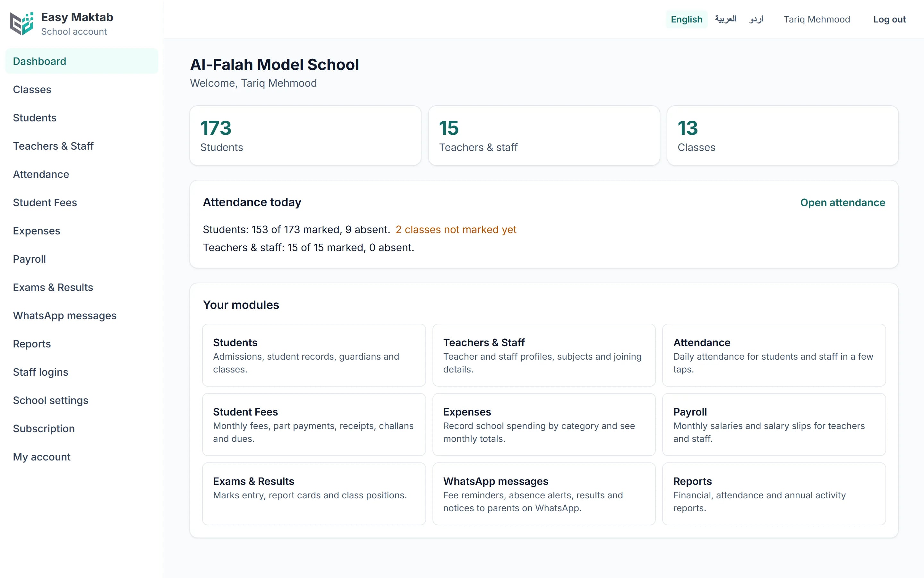Go to Subscription in the sidebar

point(82,429)
